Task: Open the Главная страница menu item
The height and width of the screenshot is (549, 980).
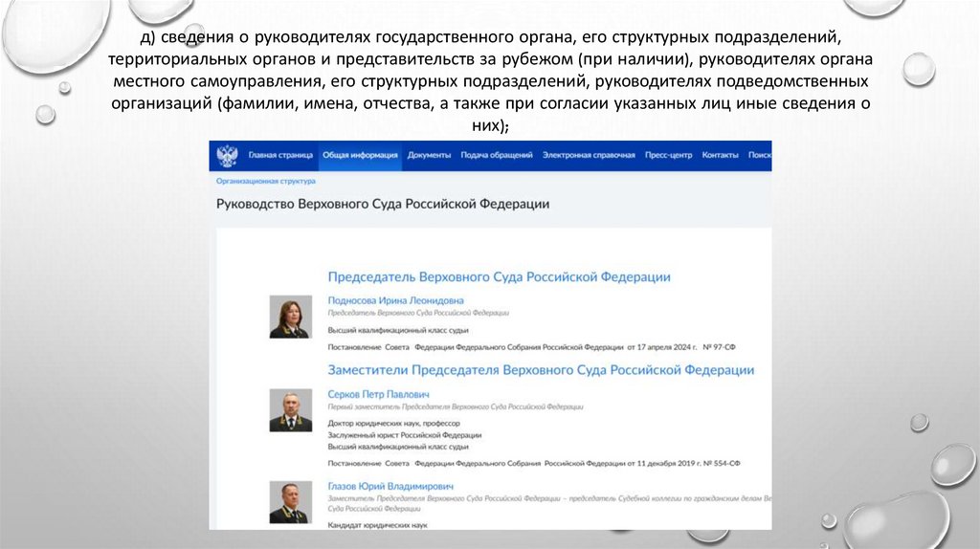Action: (x=280, y=155)
